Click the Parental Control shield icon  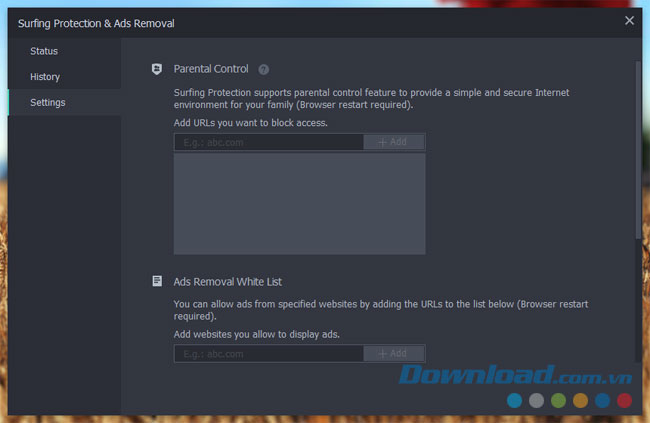pos(157,69)
